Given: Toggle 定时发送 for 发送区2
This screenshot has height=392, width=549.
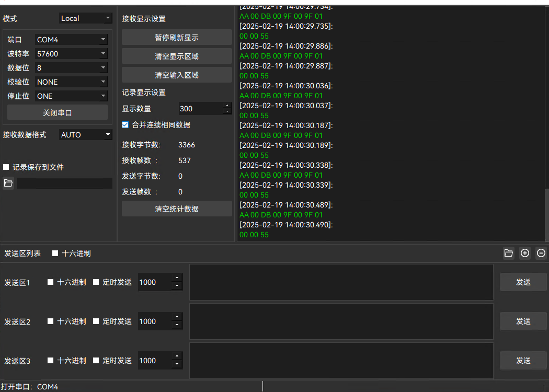Looking at the screenshot, I should 96,321.
